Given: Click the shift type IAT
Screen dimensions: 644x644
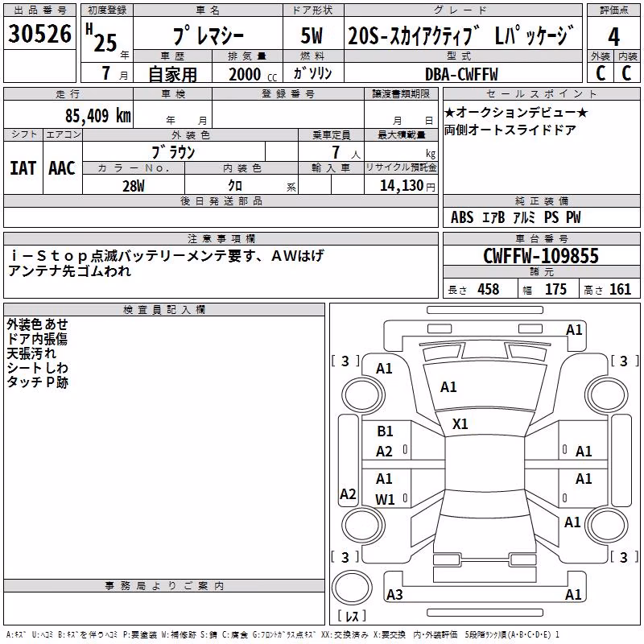Looking at the screenshot, I should point(23,168).
